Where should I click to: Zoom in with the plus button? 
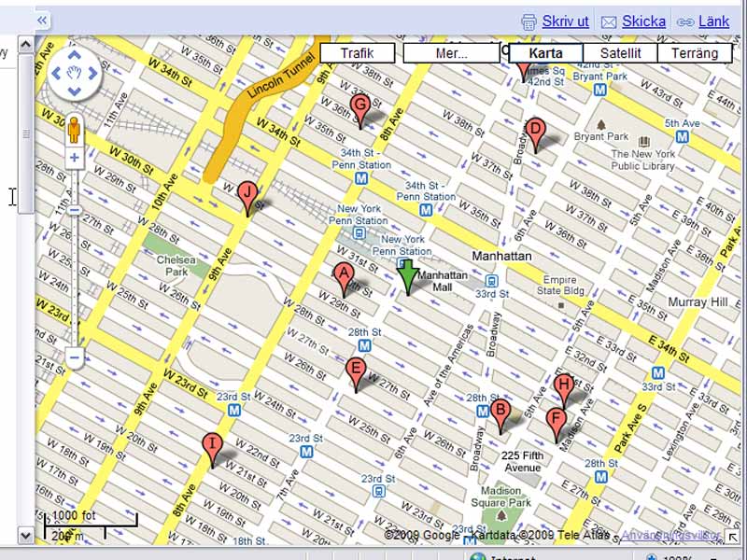pyautogui.click(x=74, y=158)
